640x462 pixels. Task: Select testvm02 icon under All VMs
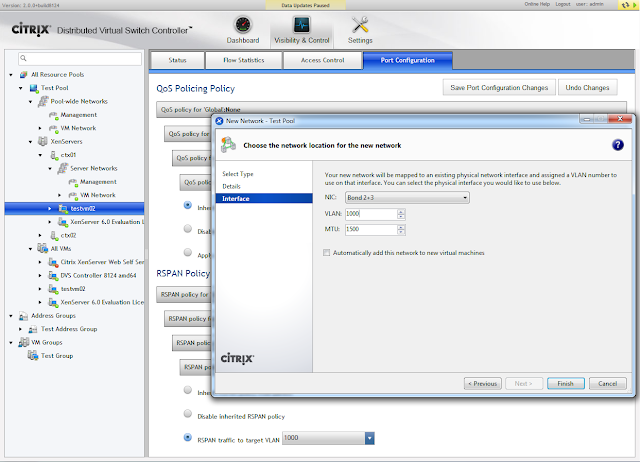(x=53, y=289)
